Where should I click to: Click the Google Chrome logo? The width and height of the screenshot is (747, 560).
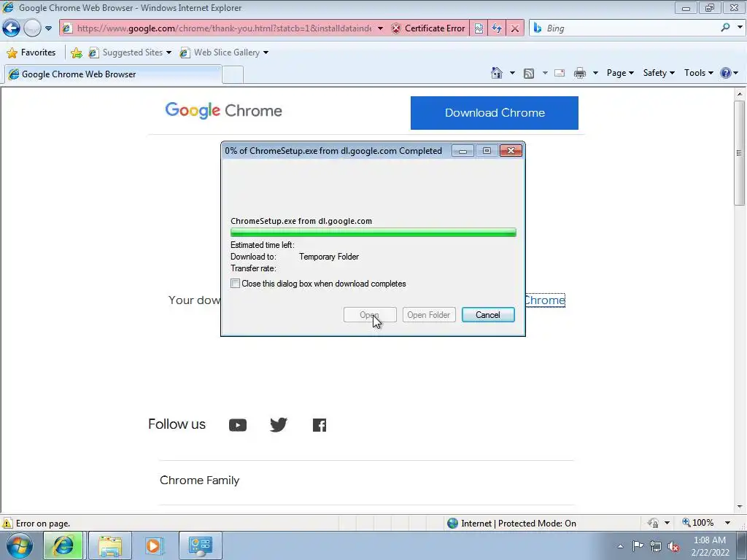223,111
